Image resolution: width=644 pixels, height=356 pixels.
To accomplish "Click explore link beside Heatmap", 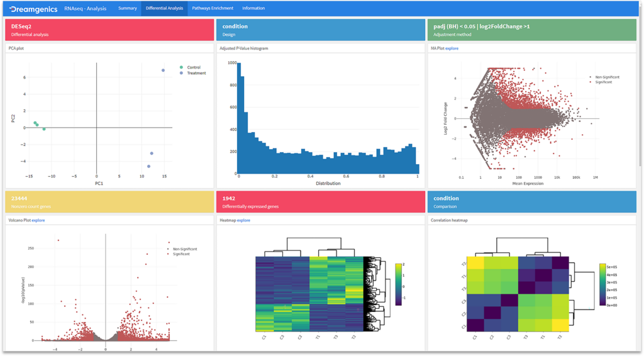I will pyautogui.click(x=243, y=221).
